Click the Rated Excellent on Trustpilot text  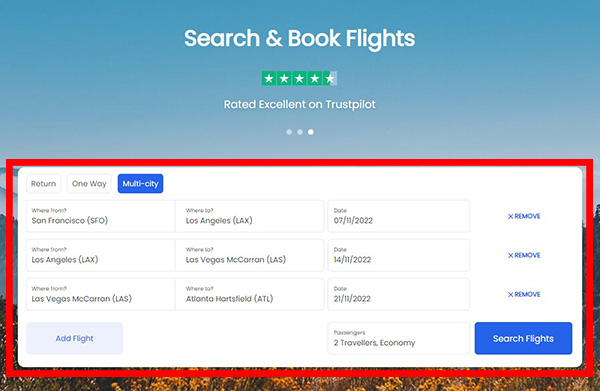(x=300, y=104)
